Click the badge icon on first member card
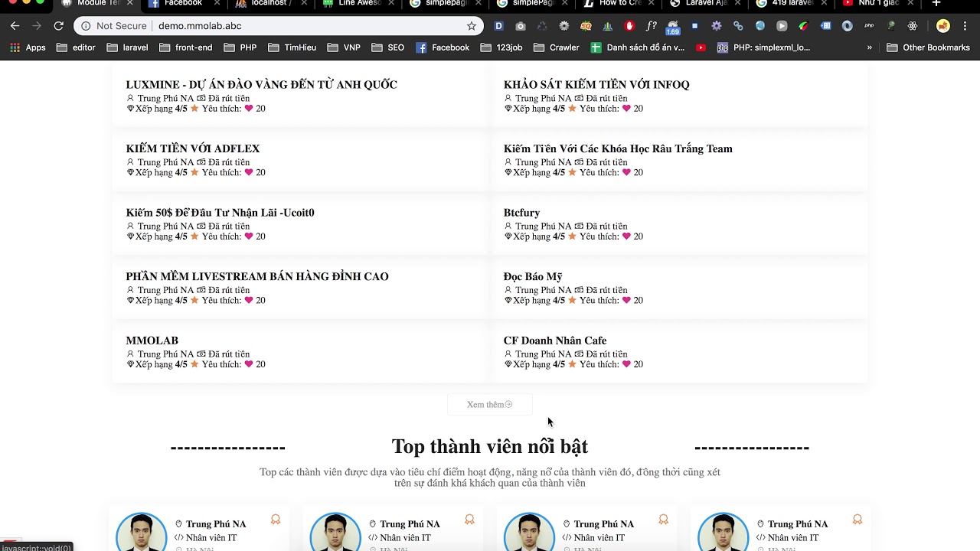The width and height of the screenshot is (980, 551). [x=276, y=520]
